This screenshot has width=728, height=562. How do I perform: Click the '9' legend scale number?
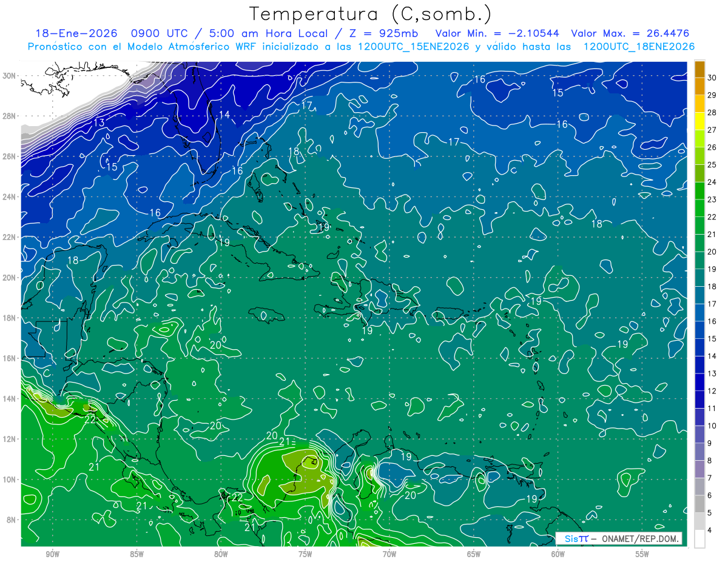coord(710,443)
